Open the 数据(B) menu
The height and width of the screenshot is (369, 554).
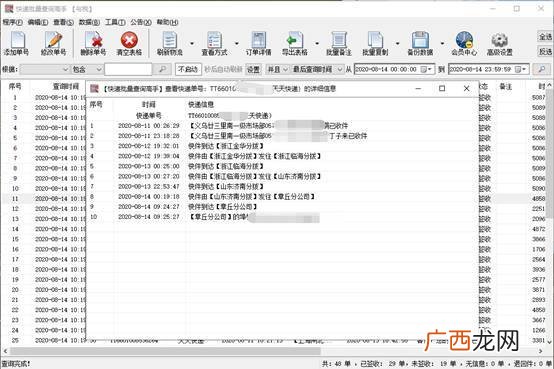89,22
